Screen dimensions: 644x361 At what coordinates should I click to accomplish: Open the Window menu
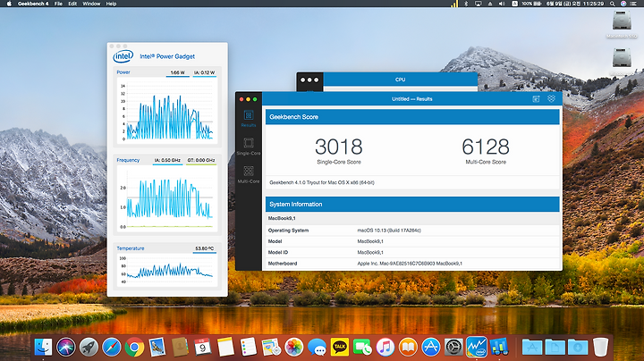91,4
